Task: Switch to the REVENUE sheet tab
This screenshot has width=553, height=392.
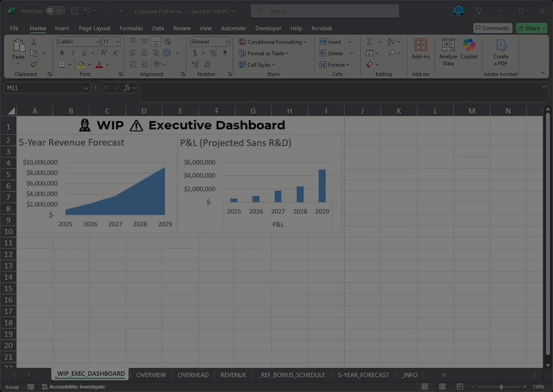Action: coord(233,375)
